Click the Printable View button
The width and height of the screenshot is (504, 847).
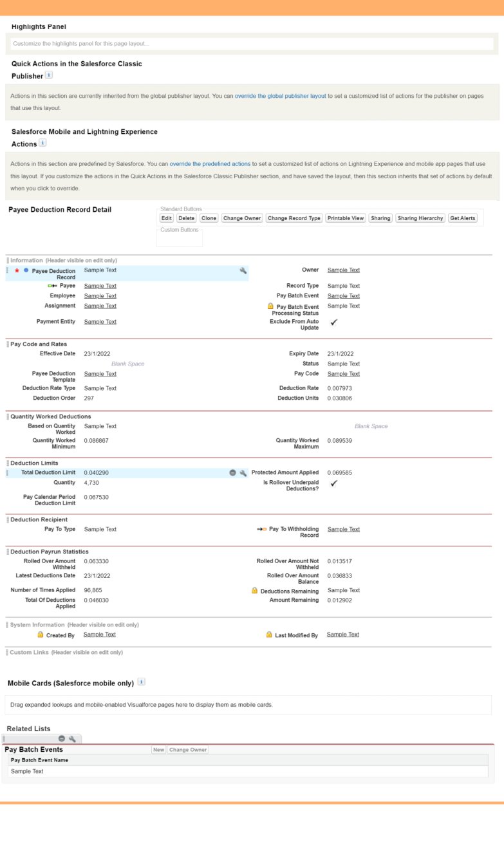click(346, 218)
